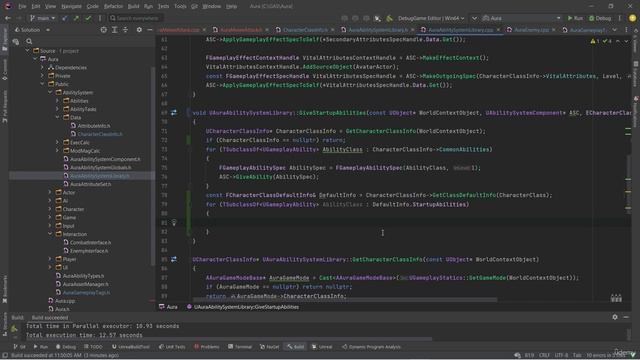
Task: Open the main git branch dropdown
Action: coord(42,18)
